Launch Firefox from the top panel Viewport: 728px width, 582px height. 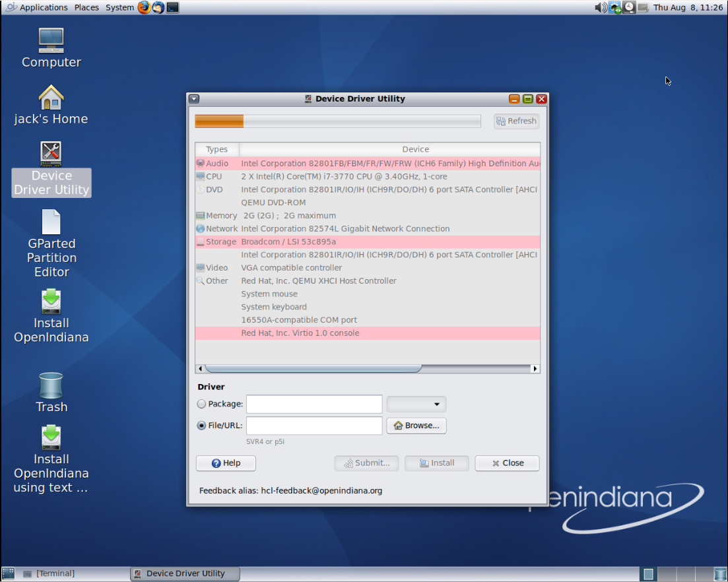click(x=144, y=7)
